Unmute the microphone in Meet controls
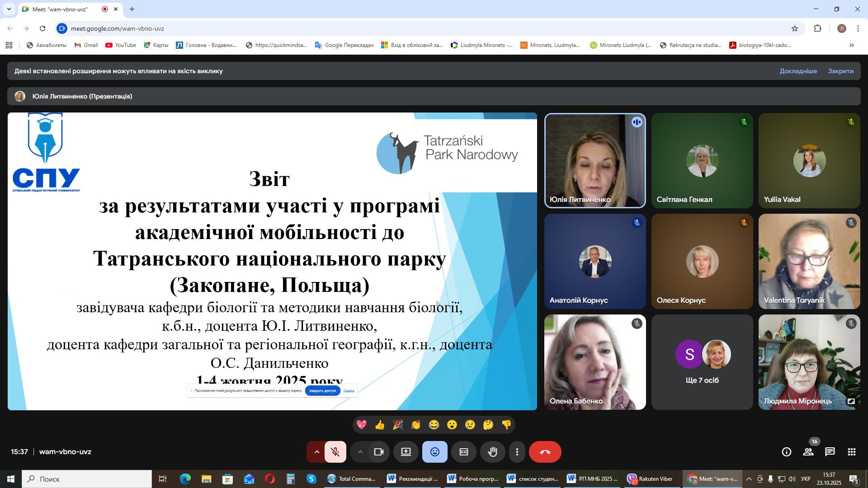Screen dimensions: 868x488 (x=335, y=452)
